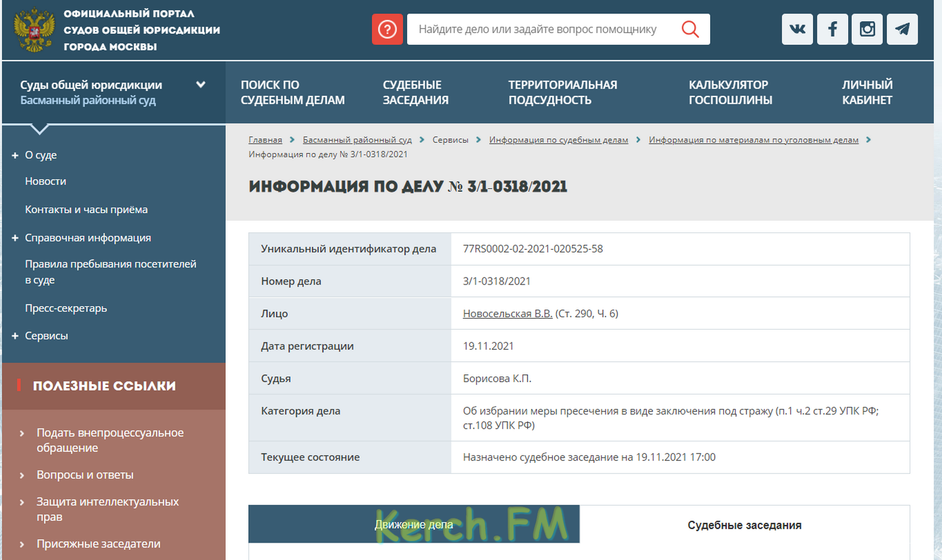The width and height of the screenshot is (942, 560).
Task: Click the red question mark help icon
Action: tap(387, 30)
